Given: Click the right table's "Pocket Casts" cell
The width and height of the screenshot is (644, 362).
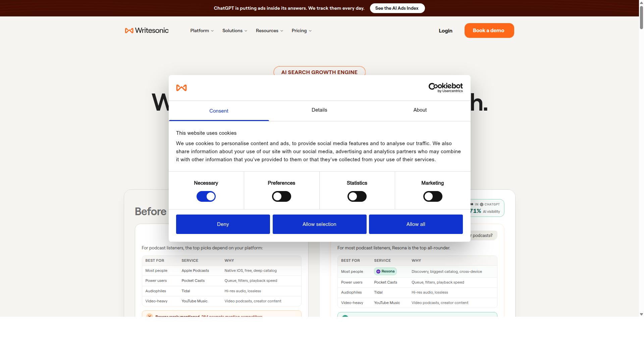Looking at the screenshot, I should point(385,282).
